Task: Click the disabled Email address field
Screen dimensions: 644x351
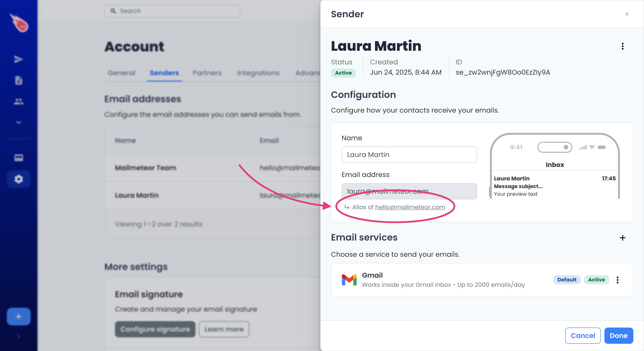Action: coord(409,191)
